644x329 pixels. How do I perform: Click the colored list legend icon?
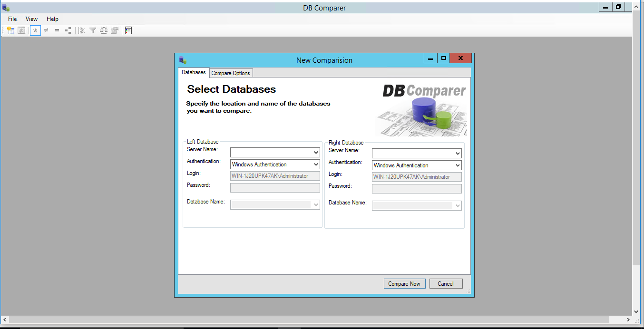128,30
